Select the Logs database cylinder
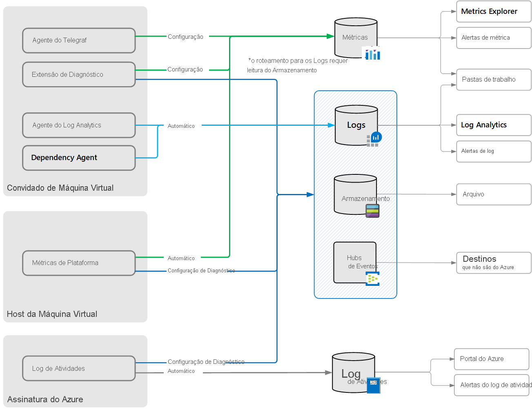The height and width of the screenshot is (410, 532). point(356,125)
